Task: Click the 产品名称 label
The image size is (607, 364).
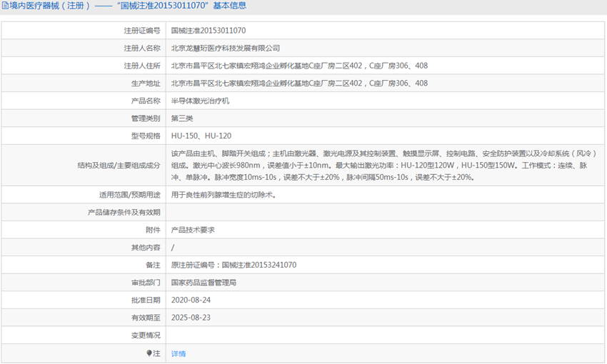Action: [x=146, y=101]
